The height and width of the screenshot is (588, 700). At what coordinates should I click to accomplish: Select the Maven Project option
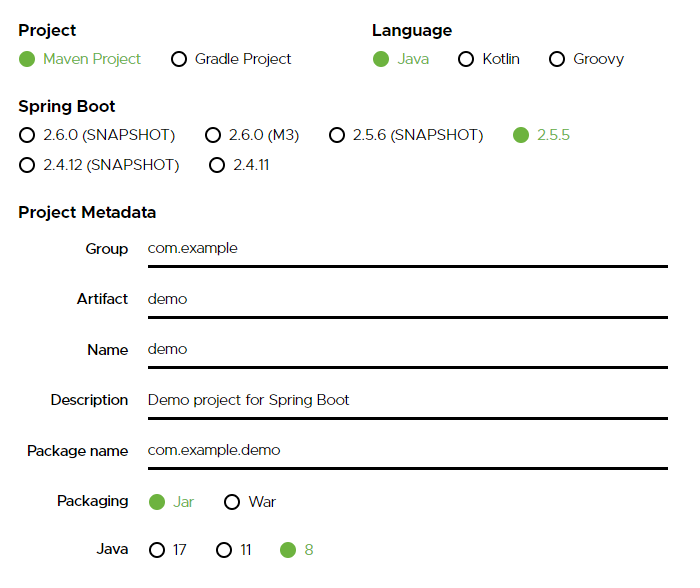pyautogui.click(x=27, y=59)
